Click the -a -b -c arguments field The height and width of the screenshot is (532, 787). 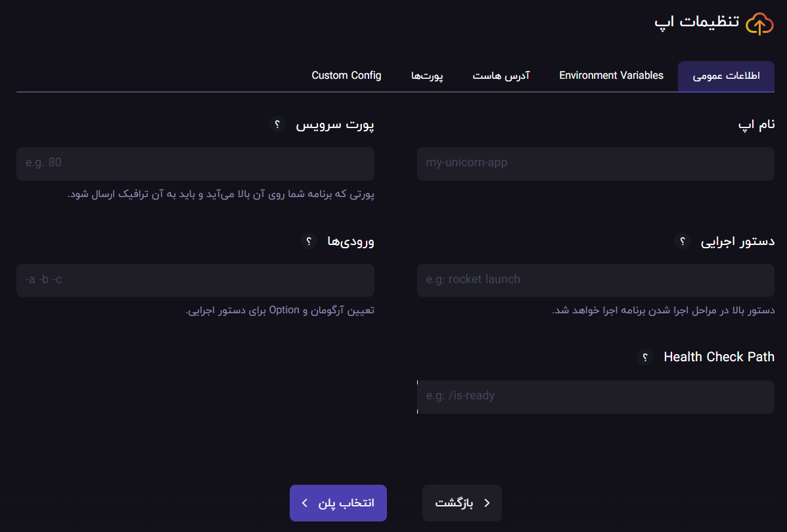coord(195,280)
